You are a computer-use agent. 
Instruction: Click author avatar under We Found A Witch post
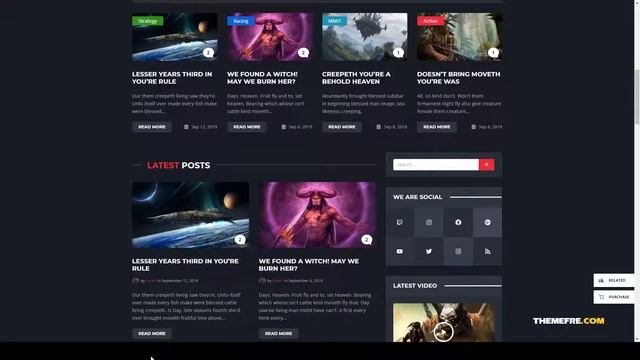pos(262,280)
